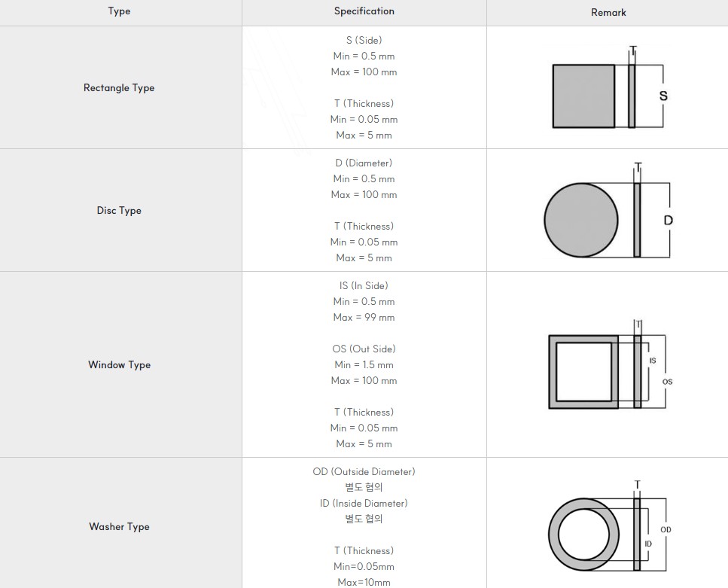Click the OD label in Washer diagram
Viewport: 728px width, 588px height.
tap(666, 529)
